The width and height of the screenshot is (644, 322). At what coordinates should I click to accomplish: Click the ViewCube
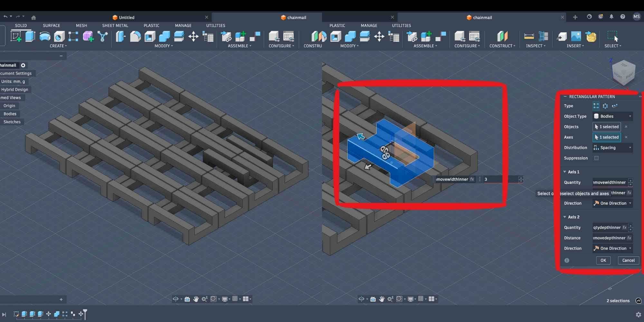(623, 73)
